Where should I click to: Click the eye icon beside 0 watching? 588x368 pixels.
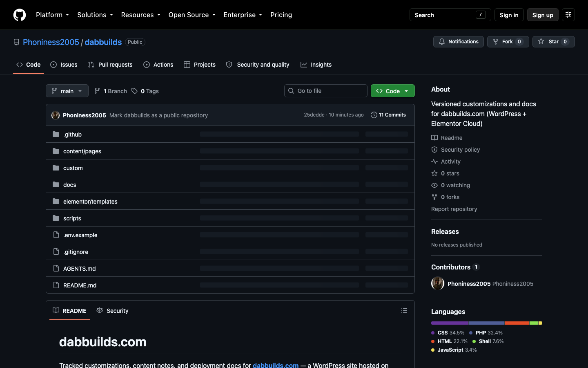(434, 185)
